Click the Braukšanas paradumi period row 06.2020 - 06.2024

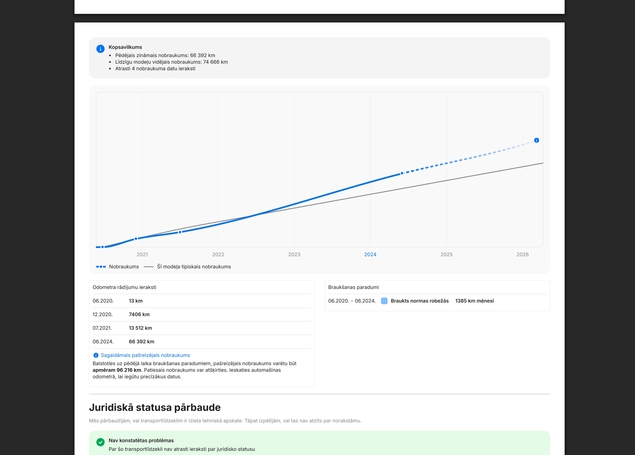tap(437, 301)
